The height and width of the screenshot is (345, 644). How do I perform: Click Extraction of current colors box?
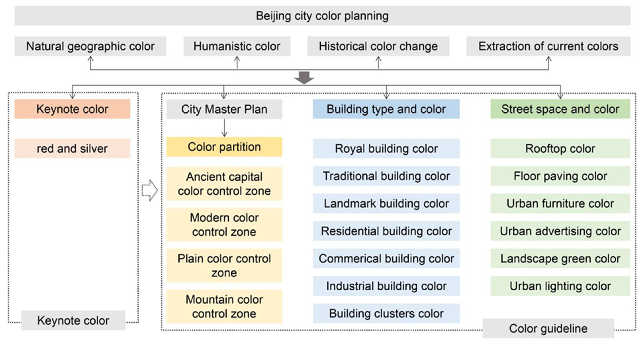click(548, 46)
